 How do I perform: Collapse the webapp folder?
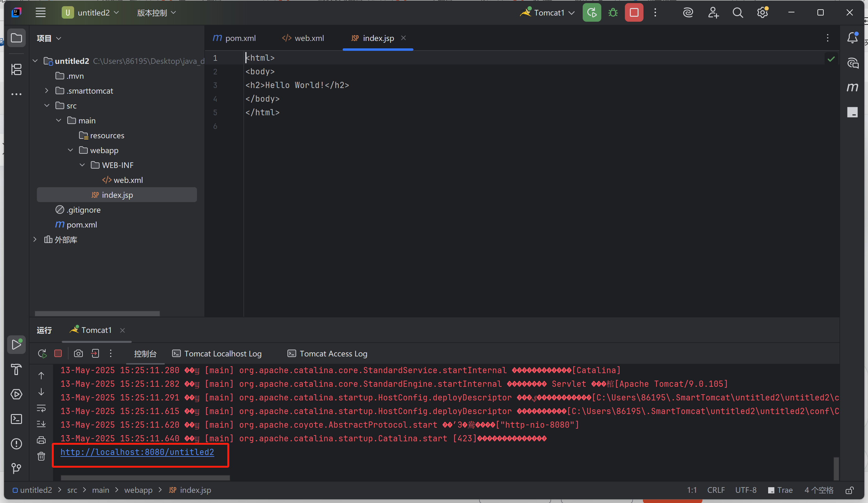click(70, 150)
